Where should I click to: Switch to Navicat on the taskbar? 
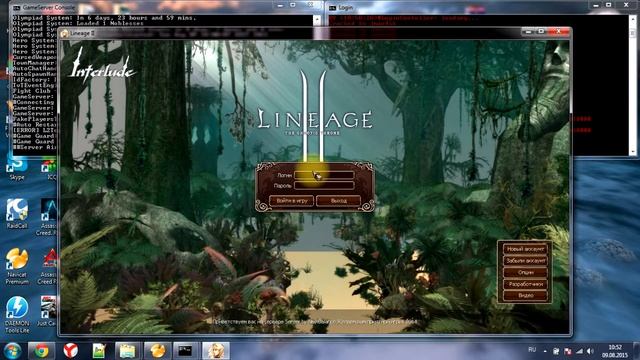(157, 351)
